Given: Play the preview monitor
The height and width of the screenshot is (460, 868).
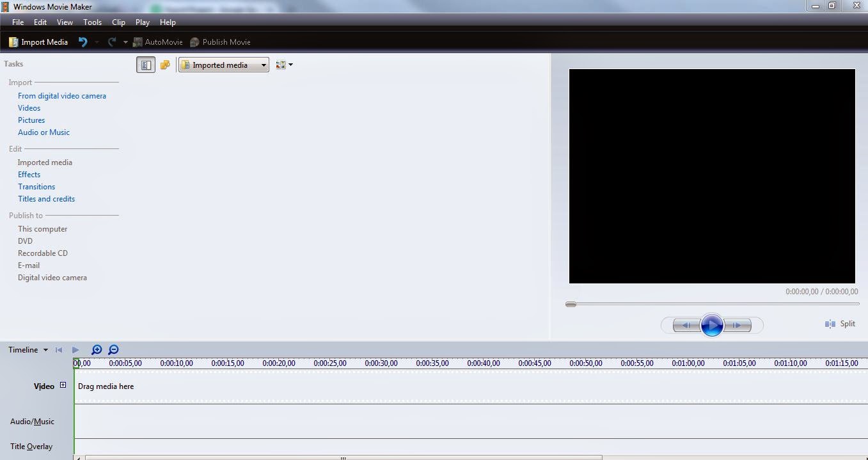Looking at the screenshot, I should (x=712, y=325).
